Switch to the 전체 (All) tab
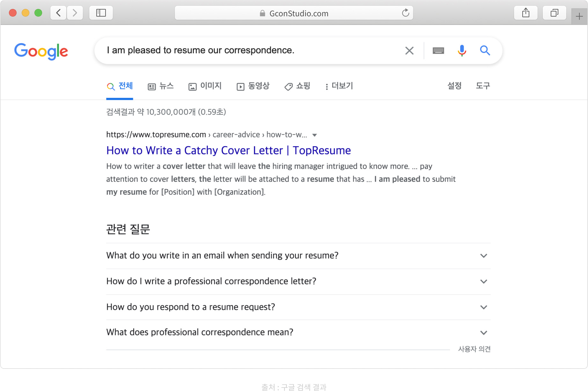This screenshot has height=391, width=588. (120, 86)
